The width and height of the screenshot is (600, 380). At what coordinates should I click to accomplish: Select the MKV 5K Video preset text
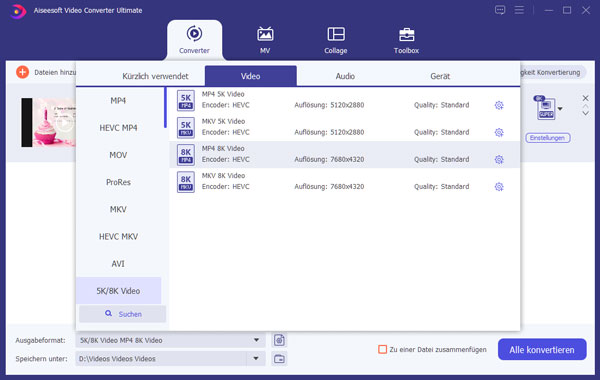click(223, 121)
